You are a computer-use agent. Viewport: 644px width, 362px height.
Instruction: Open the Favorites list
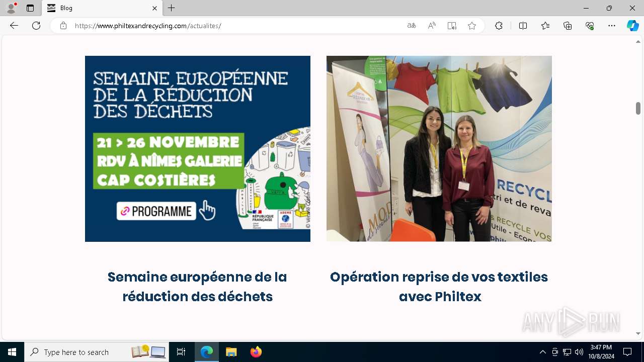click(x=545, y=26)
